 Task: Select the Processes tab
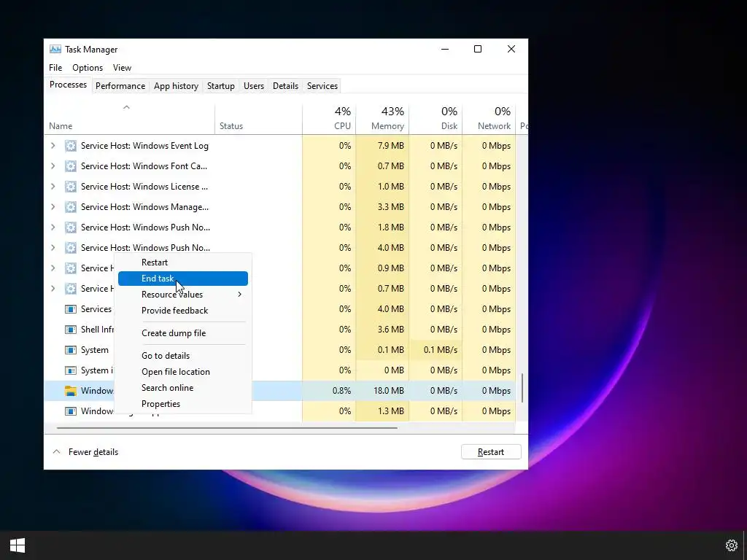tap(68, 85)
